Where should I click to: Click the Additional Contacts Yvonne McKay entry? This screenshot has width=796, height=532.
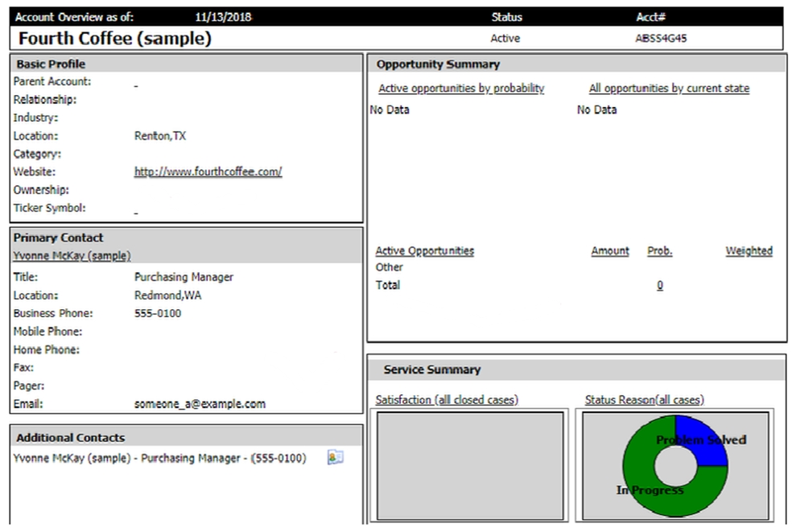pyautogui.click(x=160, y=458)
